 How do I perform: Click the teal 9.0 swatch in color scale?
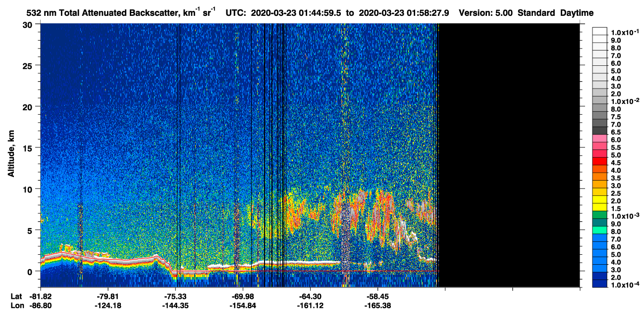tap(600, 223)
